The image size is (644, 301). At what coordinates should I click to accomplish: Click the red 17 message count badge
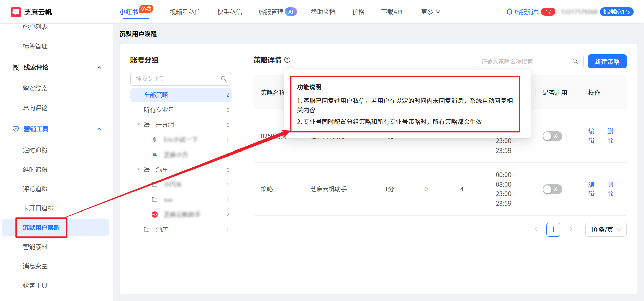(x=548, y=12)
